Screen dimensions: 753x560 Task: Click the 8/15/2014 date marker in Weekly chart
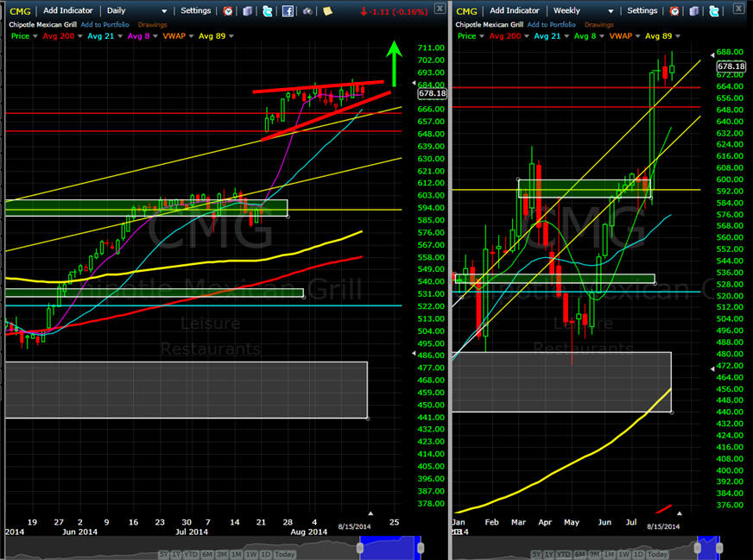click(x=663, y=526)
